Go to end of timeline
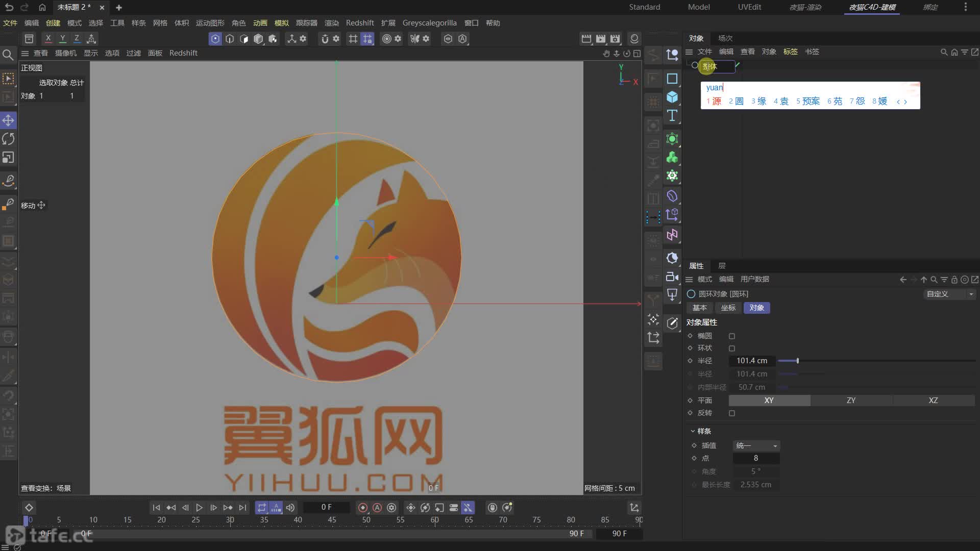Image resolution: width=980 pixels, height=551 pixels. [242, 508]
